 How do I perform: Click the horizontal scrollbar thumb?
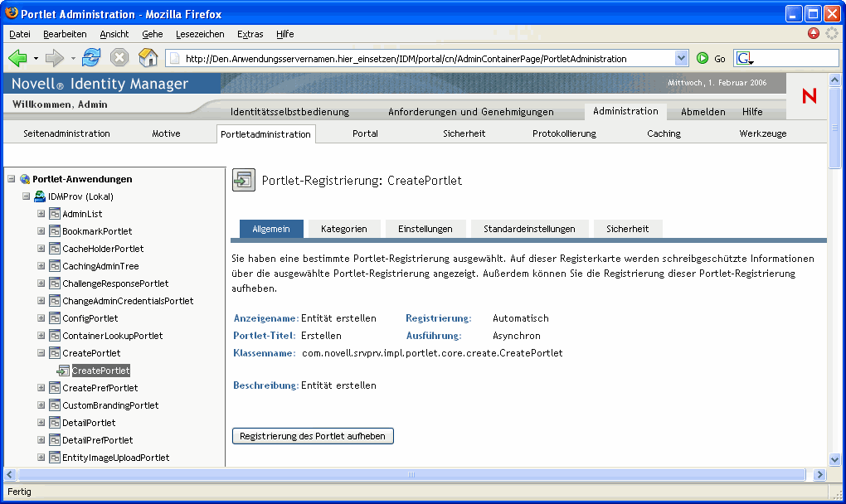[x=411, y=475]
